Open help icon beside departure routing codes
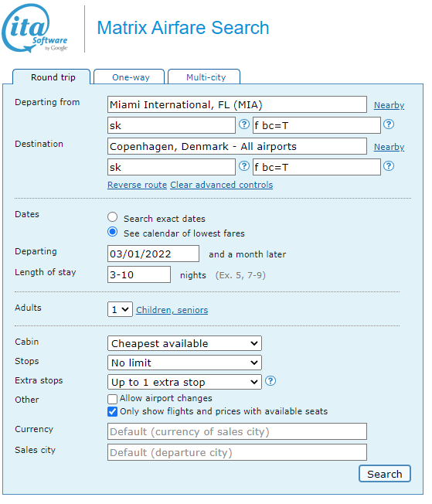This screenshot has width=432, height=504. point(244,124)
